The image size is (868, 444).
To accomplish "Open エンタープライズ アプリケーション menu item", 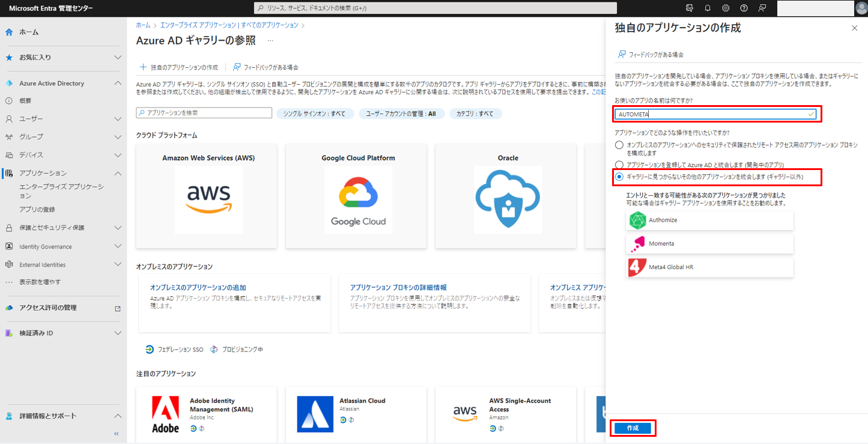I will 61,191.
